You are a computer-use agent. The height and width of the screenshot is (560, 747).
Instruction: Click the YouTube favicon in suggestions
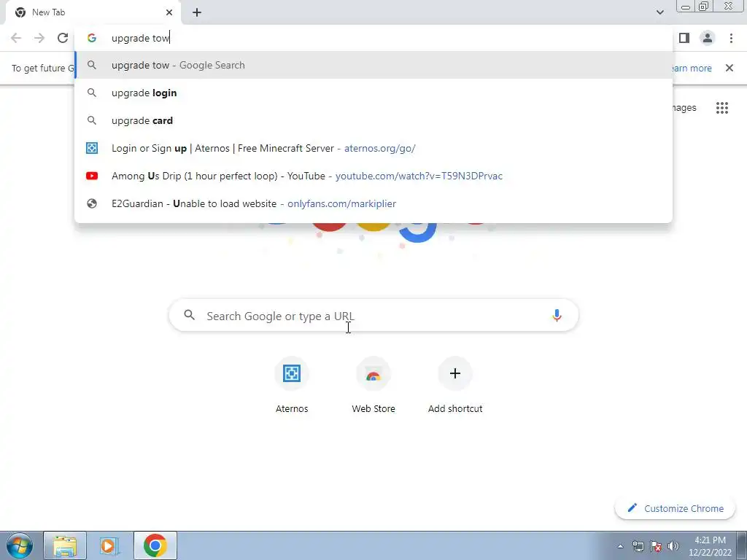[92, 176]
